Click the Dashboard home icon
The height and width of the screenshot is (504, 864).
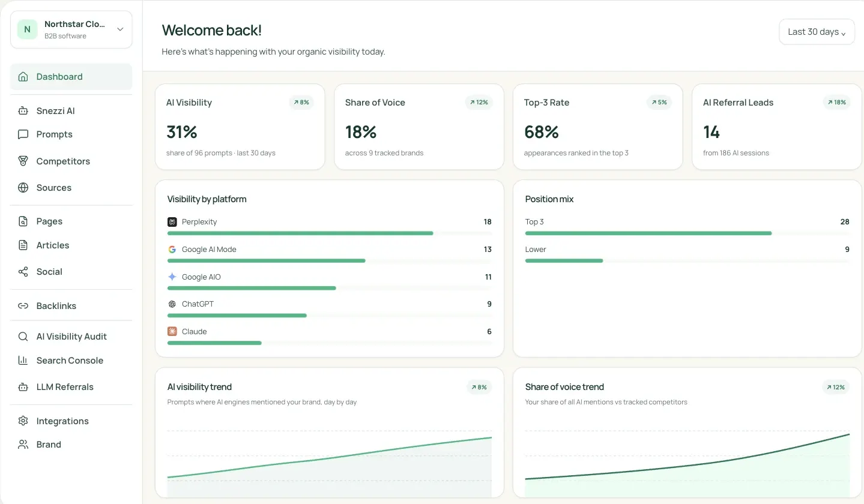[x=23, y=77]
